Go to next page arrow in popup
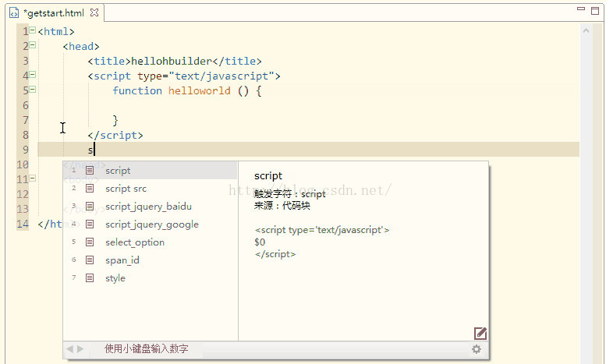Screen dimensions: 606x364 pos(80,349)
